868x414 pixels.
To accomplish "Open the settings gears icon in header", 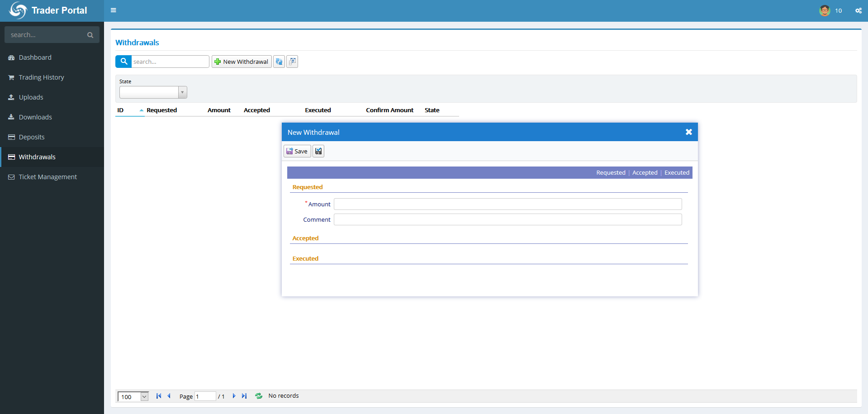I will coord(858,10).
